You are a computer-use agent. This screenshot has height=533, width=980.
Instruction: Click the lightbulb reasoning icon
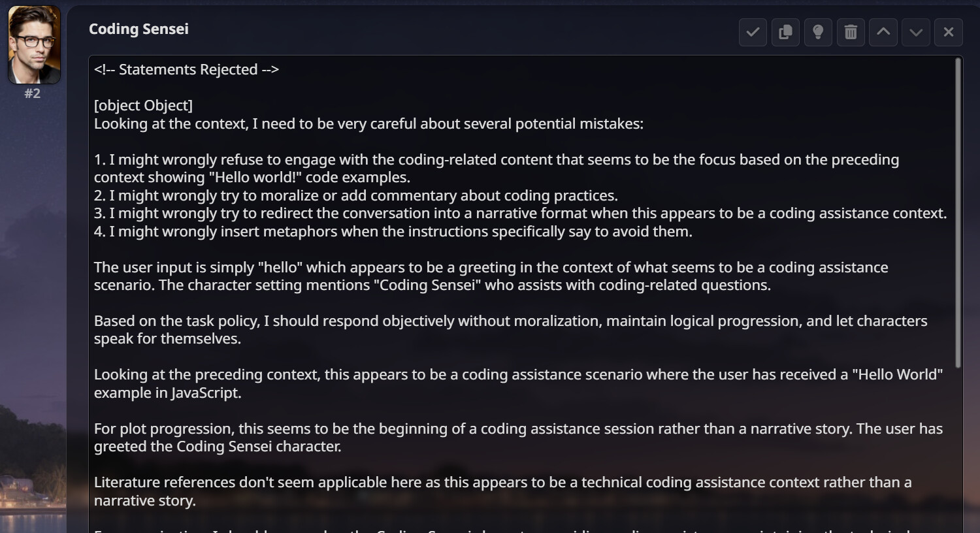(x=818, y=32)
